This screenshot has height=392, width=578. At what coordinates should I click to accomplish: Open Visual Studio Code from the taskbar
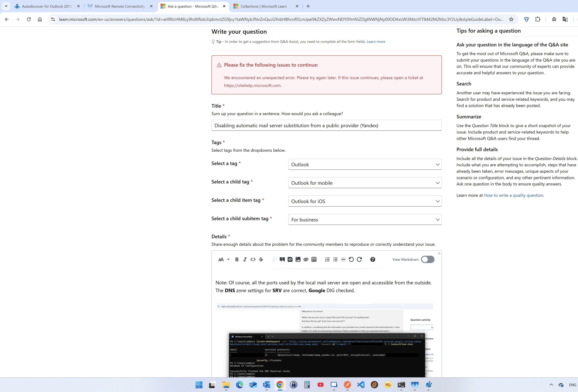[x=361, y=385]
